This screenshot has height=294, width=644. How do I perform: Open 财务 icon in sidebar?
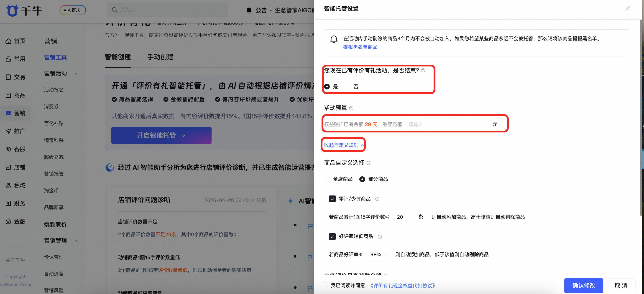click(x=8, y=203)
